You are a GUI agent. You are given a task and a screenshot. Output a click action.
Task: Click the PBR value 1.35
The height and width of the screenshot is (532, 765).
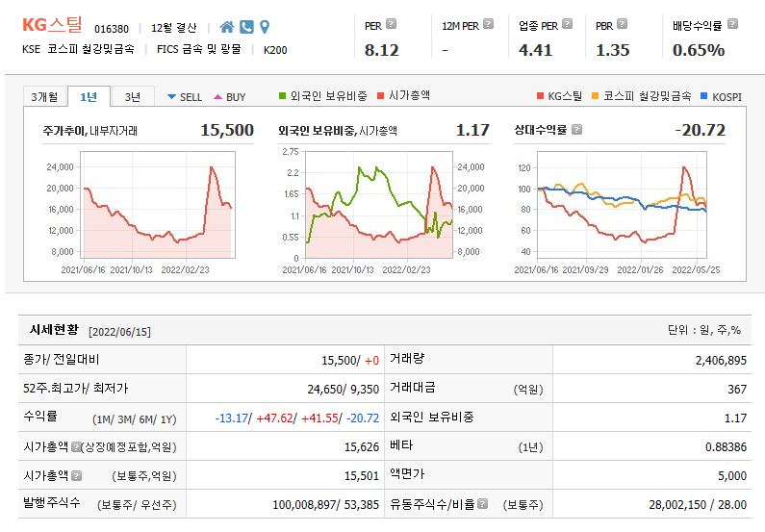pos(613,50)
